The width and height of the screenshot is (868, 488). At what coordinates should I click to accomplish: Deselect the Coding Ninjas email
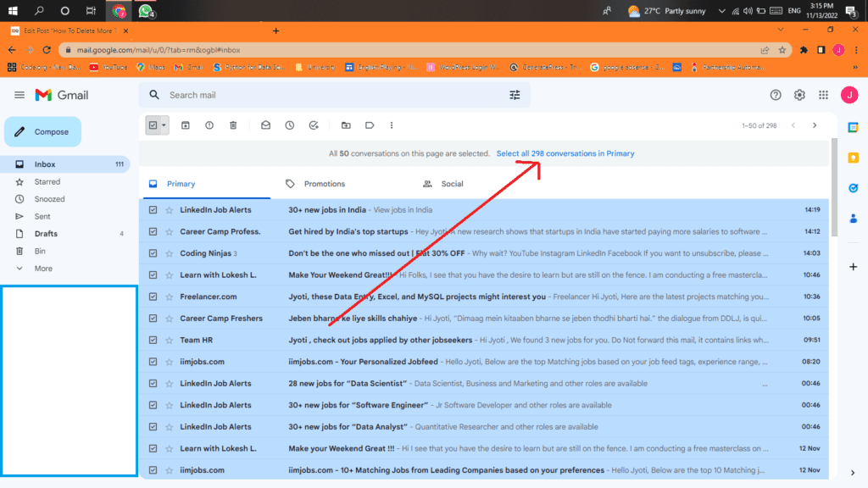point(153,253)
